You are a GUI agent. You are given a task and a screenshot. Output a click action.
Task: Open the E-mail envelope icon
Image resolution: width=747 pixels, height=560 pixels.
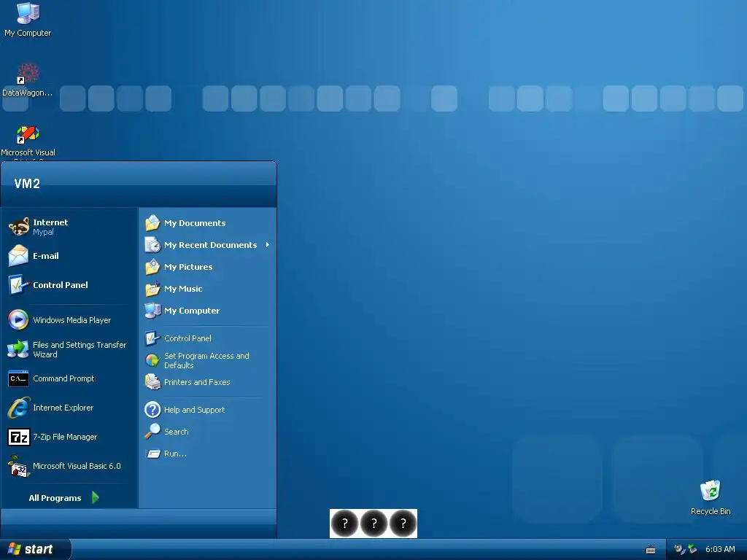coord(18,256)
